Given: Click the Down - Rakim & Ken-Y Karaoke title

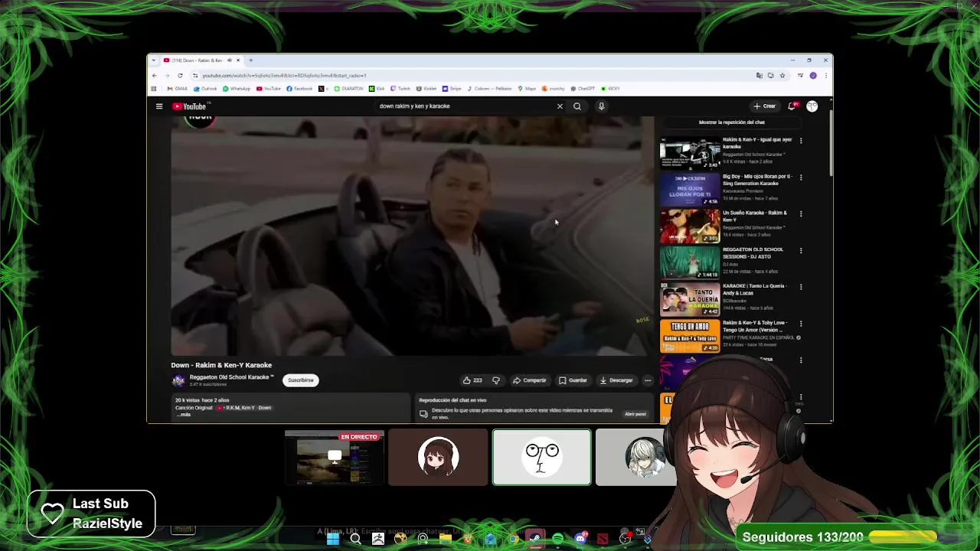Looking at the screenshot, I should pyautogui.click(x=221, y=365).
